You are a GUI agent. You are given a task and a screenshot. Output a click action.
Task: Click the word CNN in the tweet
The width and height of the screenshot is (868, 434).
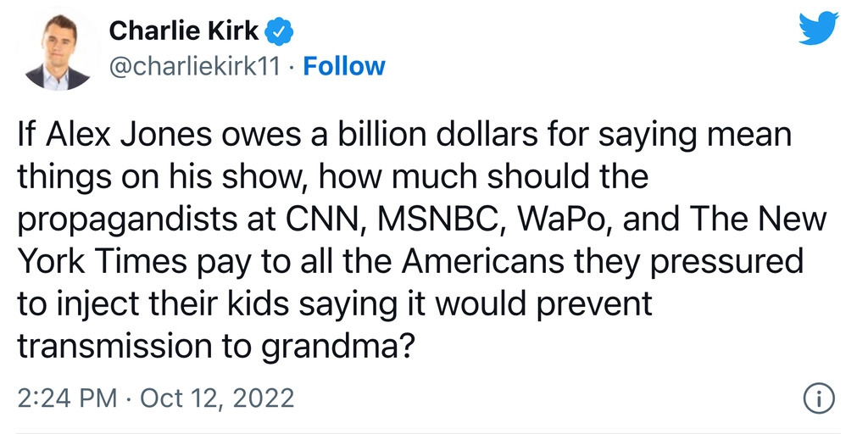click(320, 220)
